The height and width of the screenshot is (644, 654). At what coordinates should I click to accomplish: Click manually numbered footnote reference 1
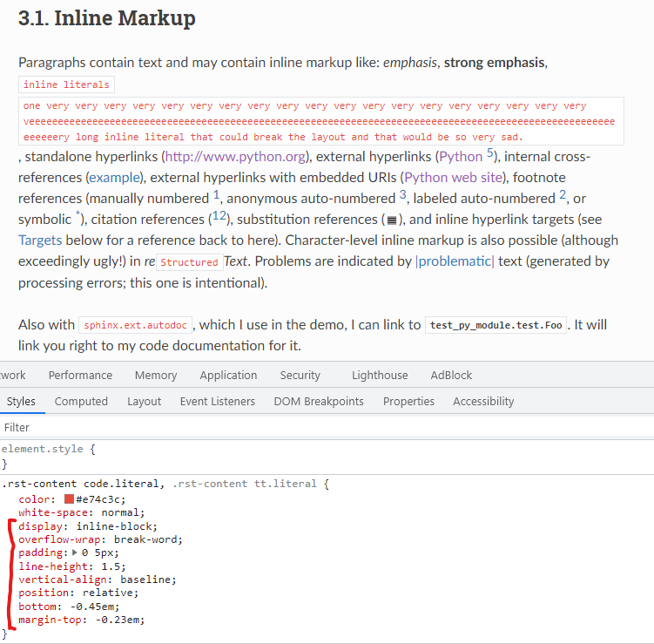[217, 194]
